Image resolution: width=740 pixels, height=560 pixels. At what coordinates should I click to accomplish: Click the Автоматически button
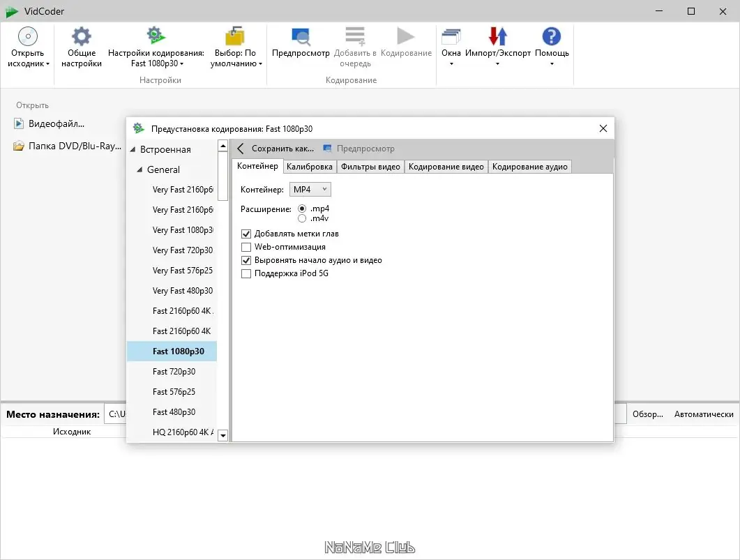[704, 414]
